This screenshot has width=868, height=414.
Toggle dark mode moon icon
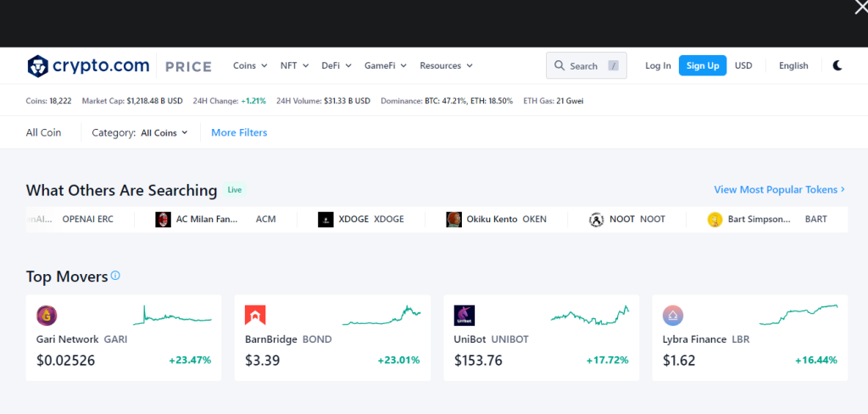click(837, 65)
